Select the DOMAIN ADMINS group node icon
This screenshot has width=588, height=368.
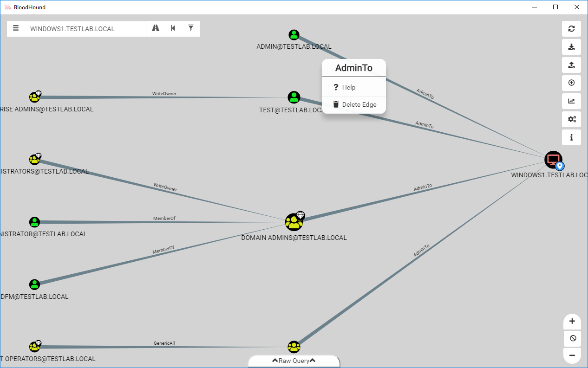[x=294, y=222]
